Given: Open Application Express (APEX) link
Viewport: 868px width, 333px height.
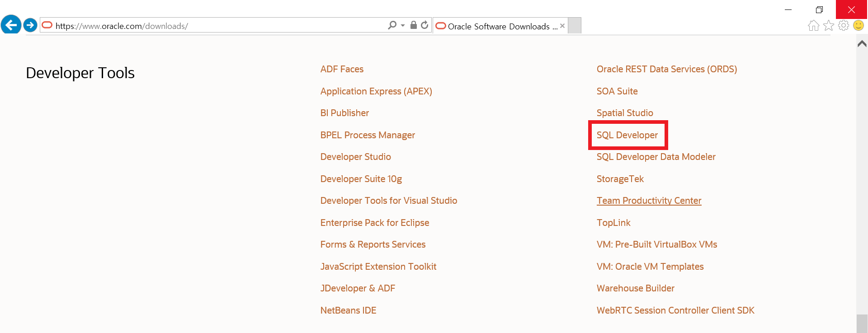Looking at the screenshot, I should point(376,91).
